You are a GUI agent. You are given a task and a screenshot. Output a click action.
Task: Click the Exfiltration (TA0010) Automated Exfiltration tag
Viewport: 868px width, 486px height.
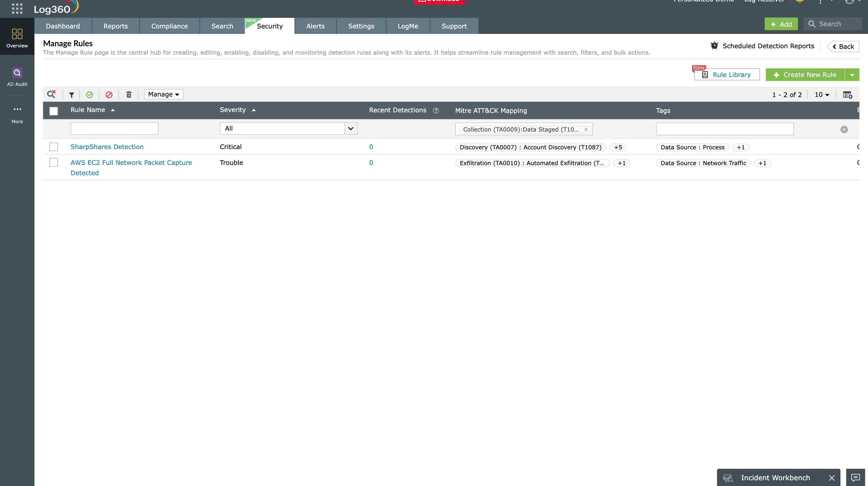[532, 163]
